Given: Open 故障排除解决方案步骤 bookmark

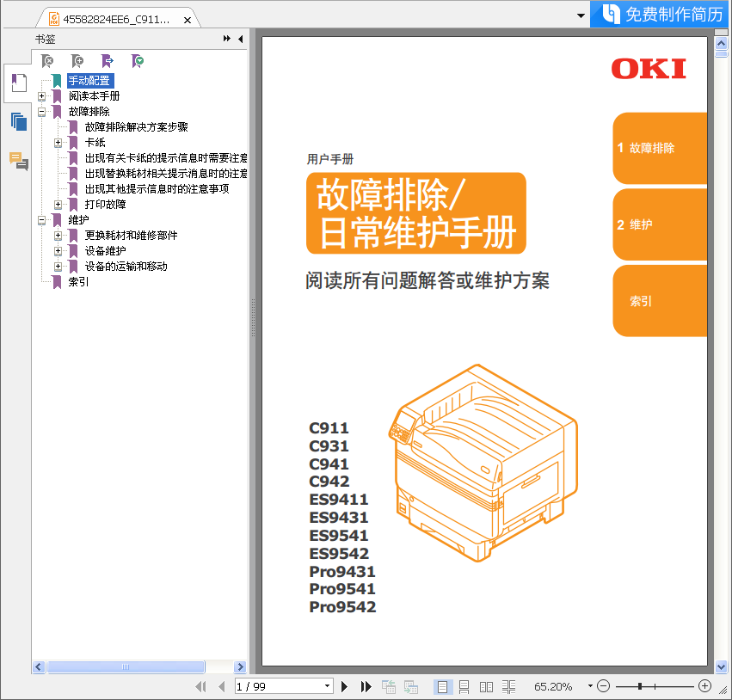Looking at the screenshot, I should [136, 127].
